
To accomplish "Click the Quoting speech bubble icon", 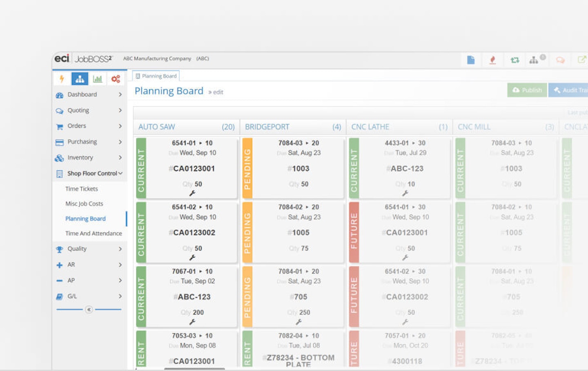I will tap(60, 111).
